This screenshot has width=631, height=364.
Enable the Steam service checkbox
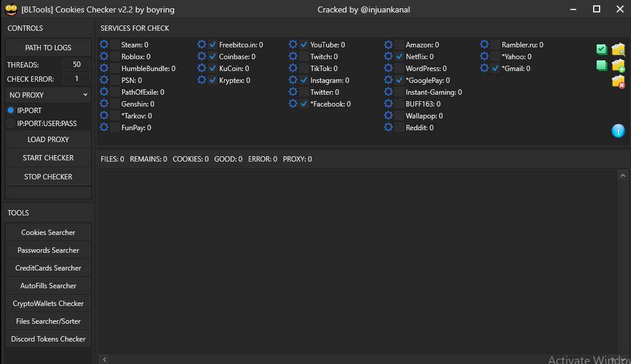[x=114, y=44]
